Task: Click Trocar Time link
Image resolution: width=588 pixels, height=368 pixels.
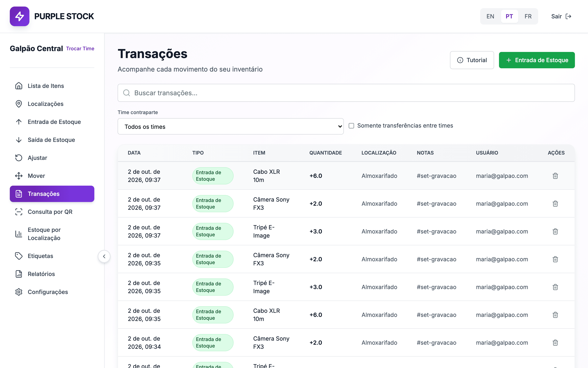Action: 80,48
